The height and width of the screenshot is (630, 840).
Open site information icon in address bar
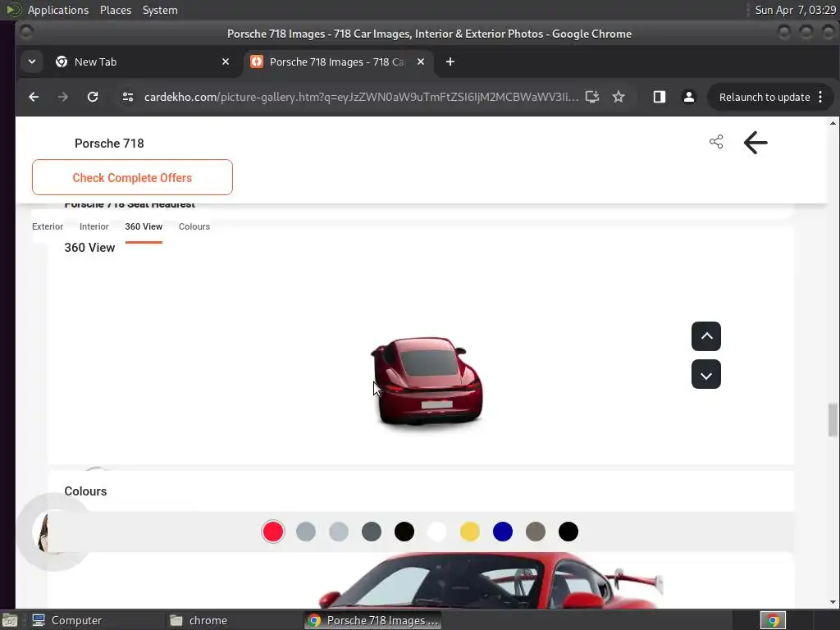127,97
